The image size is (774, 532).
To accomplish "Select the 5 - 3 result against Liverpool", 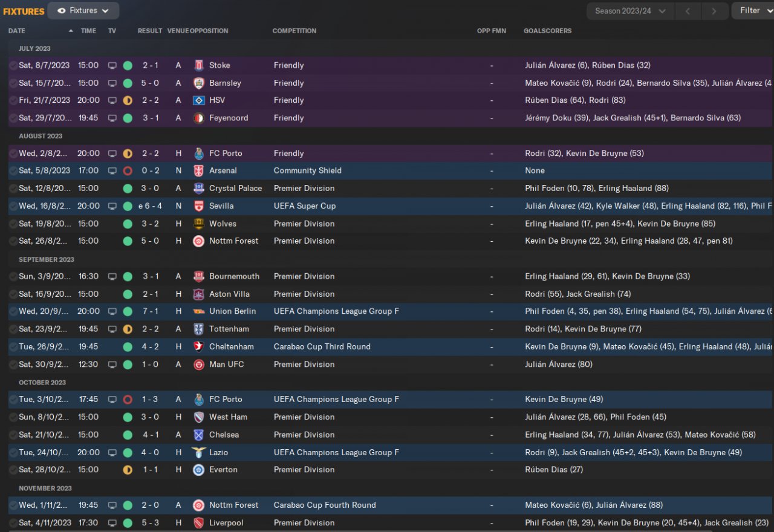I will click(x=150, y=523).
